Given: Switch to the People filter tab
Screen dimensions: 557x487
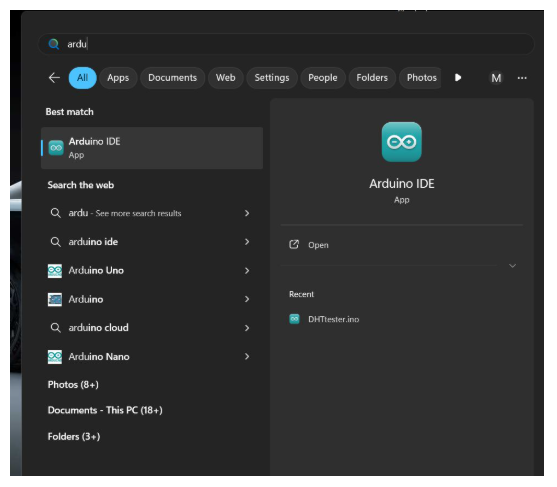Looking at the screenshot, I should click(x=323, y=78).
